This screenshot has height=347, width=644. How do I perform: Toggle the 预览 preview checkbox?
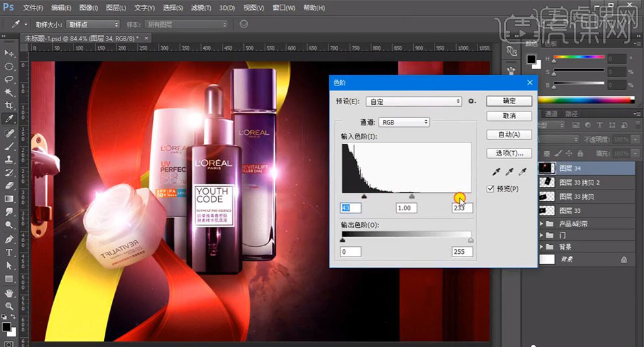pyautogui.click(x=490, y=189)
